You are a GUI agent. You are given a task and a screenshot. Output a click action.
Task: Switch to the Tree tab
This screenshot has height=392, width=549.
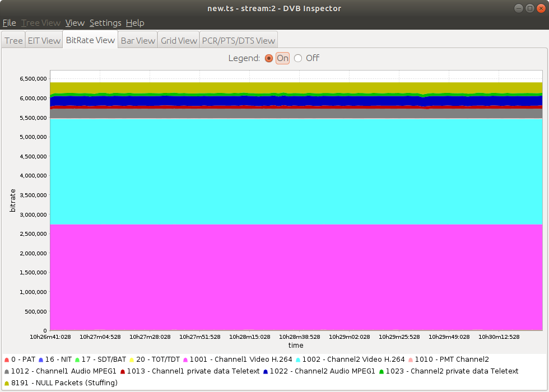pos(13,40)
